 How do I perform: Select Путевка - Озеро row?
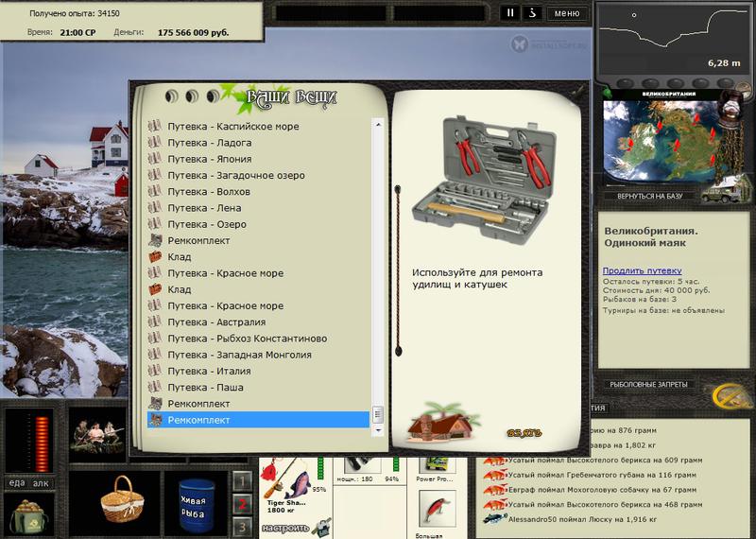[258, 224]
